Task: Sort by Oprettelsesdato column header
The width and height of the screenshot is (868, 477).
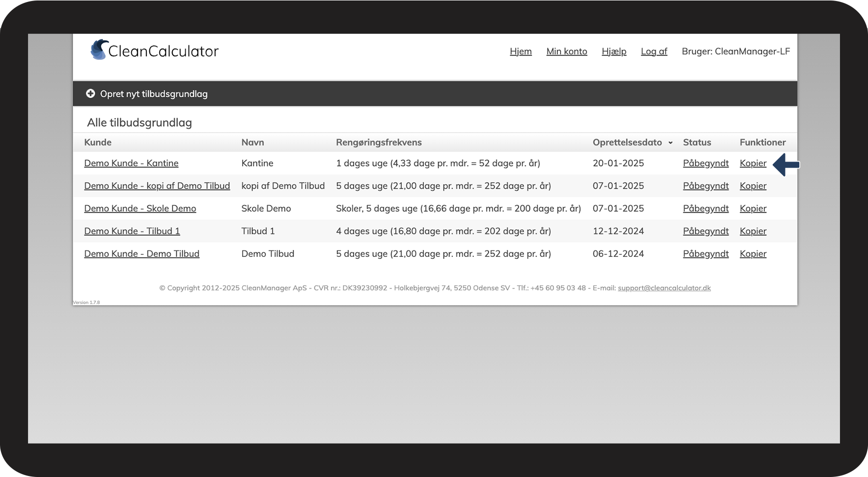Action: point(627,142)
